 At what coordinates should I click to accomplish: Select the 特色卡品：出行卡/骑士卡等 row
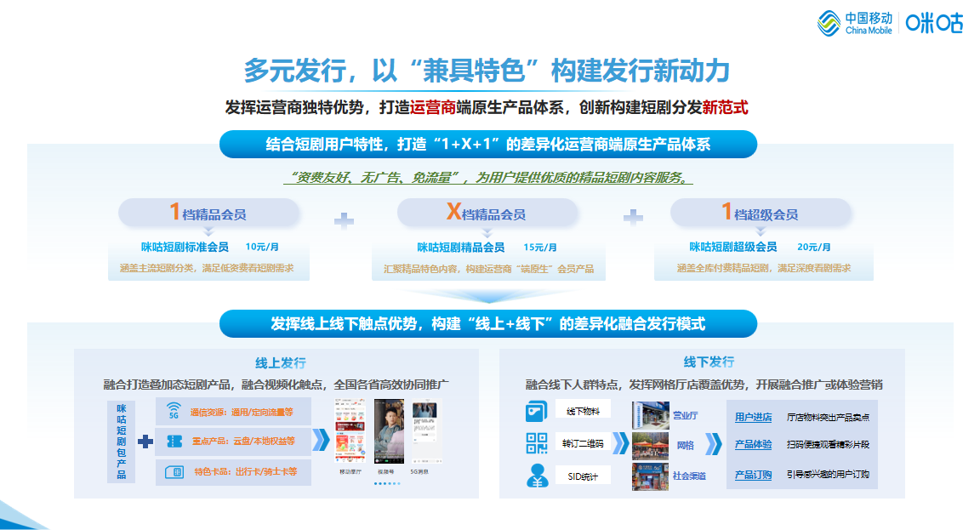pos(233,472)
